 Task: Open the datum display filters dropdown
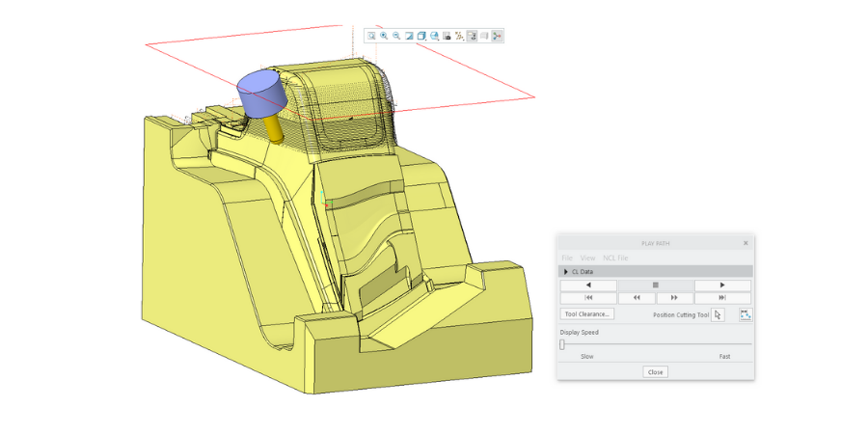pos(459,36)
